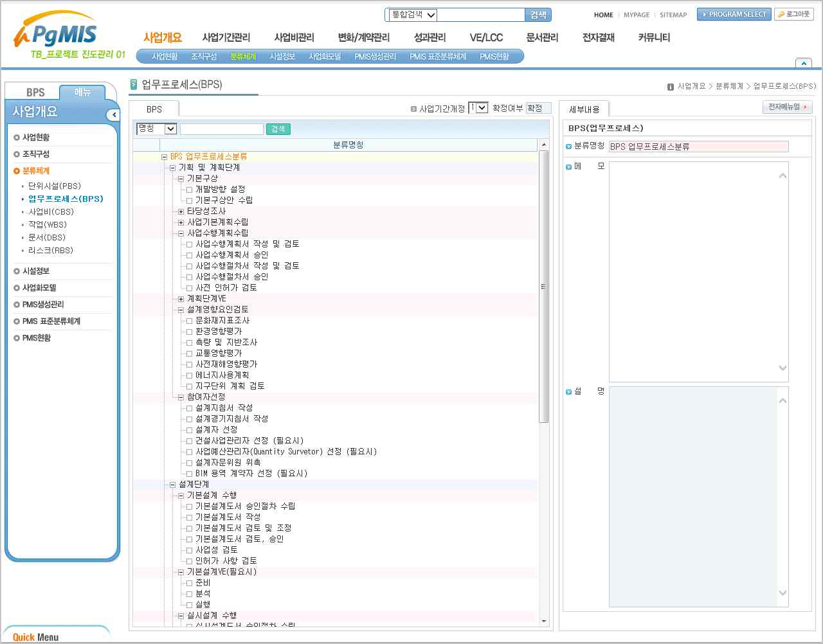
Task: Go to SITEMAP link
Action: pos(673,15)
